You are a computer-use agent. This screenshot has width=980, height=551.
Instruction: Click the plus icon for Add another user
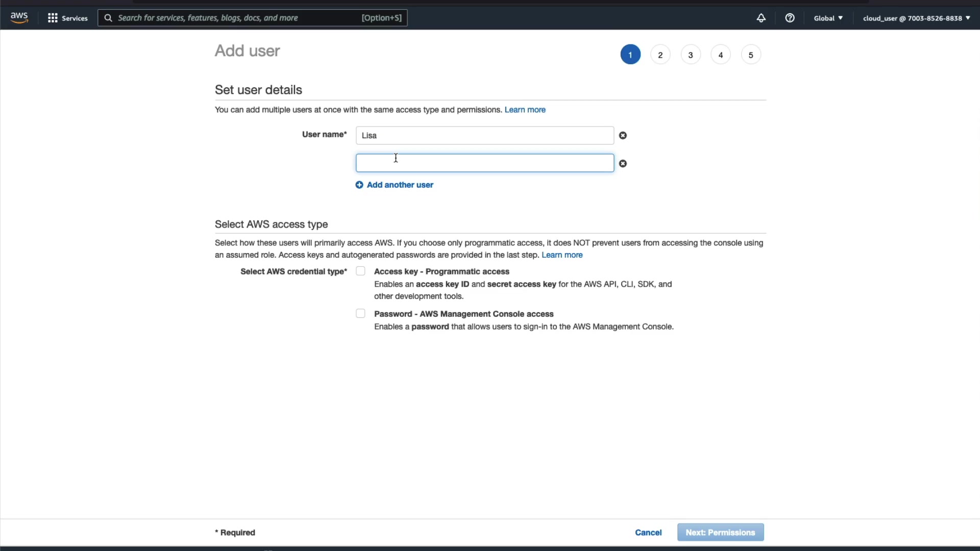(359, 185)
